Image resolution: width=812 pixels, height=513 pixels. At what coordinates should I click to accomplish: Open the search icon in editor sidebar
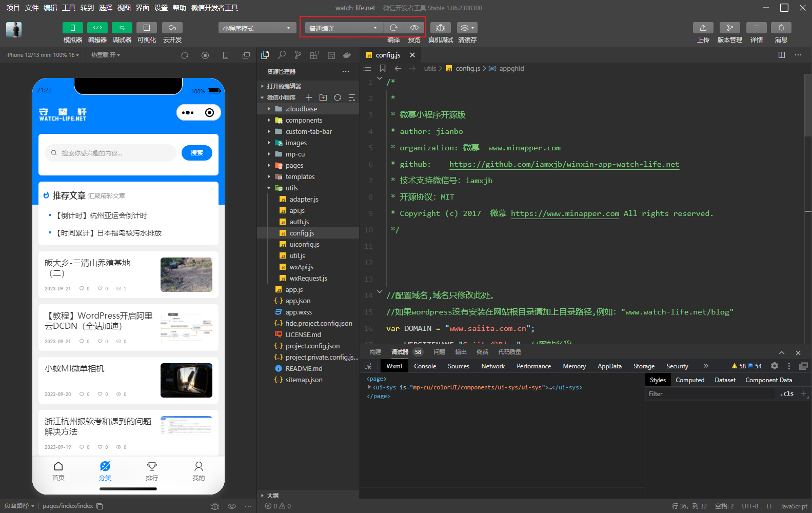(x=282, y=55)
